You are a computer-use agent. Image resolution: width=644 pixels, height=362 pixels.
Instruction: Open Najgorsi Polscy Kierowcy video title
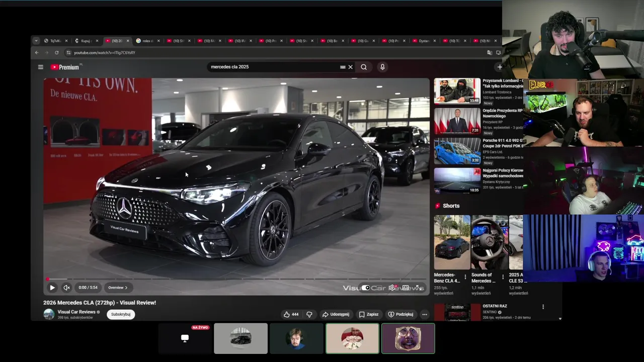(x=503, y=173)
